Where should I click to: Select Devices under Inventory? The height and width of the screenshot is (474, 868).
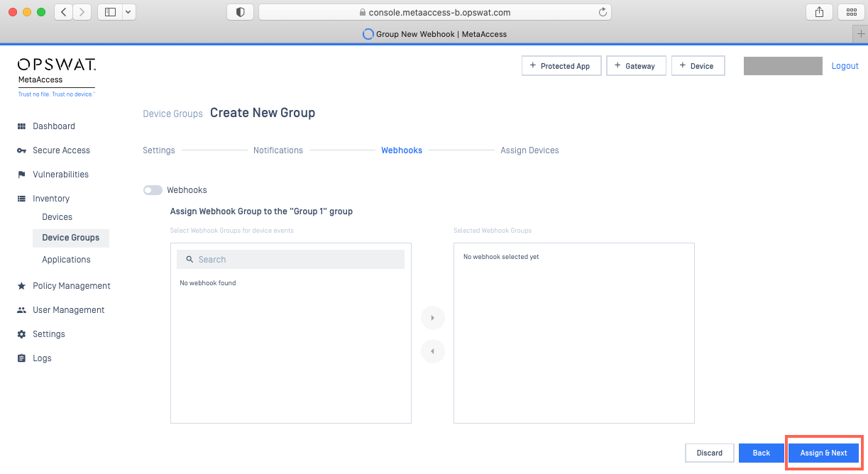pyautogui.click(x=57, y=217)
